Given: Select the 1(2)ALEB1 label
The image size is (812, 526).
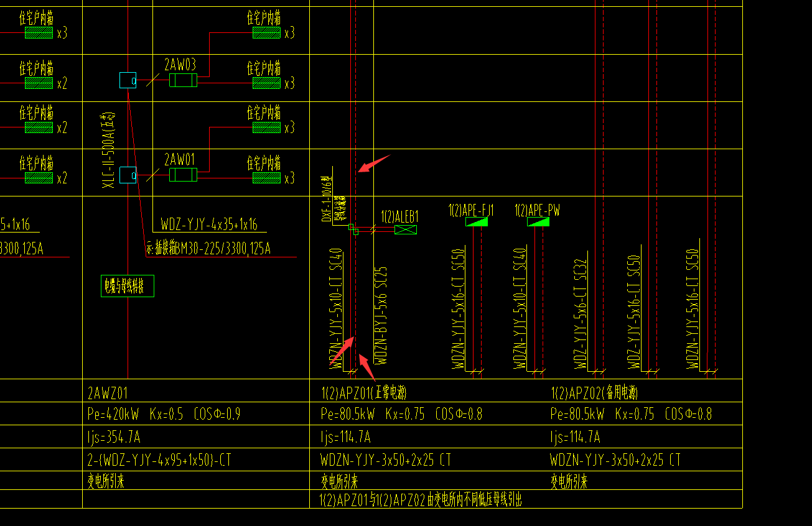Looking at the screenshot, I should click(399, 216).
